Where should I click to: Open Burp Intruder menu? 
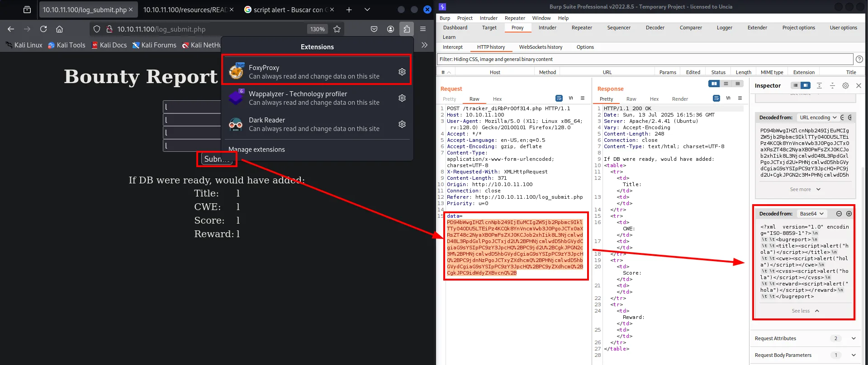(489, 18)
